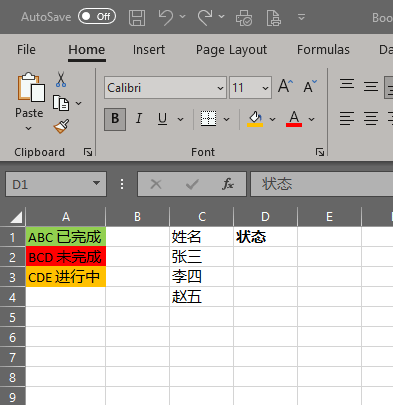The width and height of the screenshot is (393, 405).
Task: Select the bold 状态 cell
Action: (x=265, y=237)
